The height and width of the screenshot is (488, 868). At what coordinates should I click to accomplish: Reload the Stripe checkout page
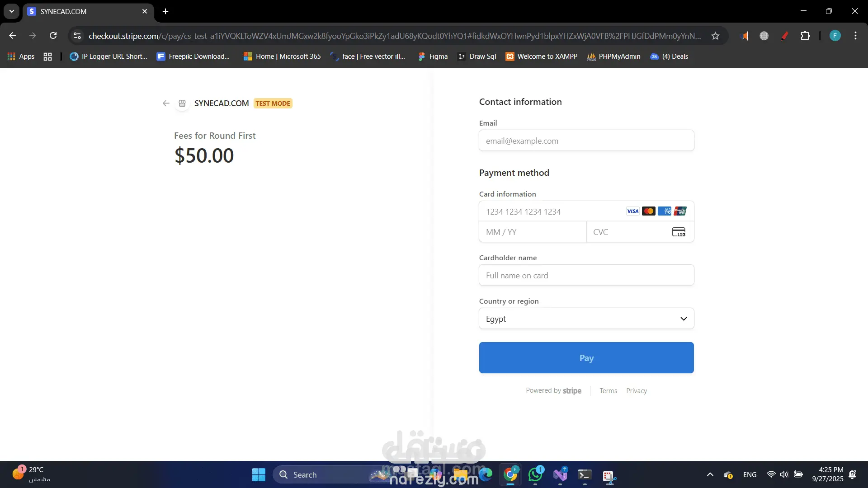point(53,36)
